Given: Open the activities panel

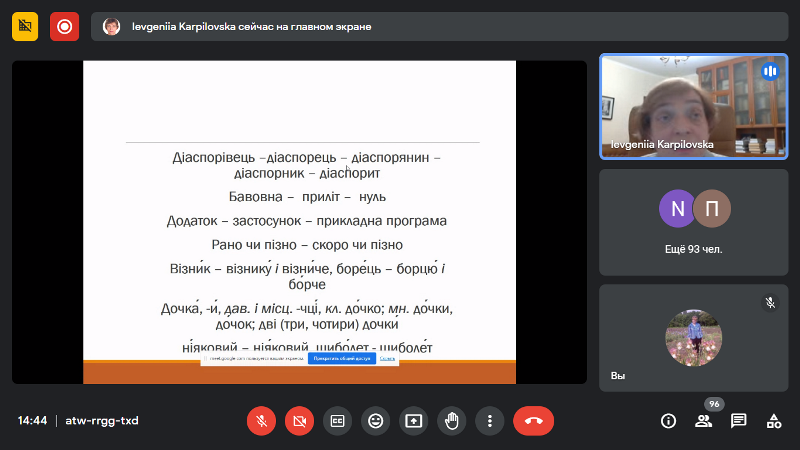Looking at the screenshot, I should [773, 421].
